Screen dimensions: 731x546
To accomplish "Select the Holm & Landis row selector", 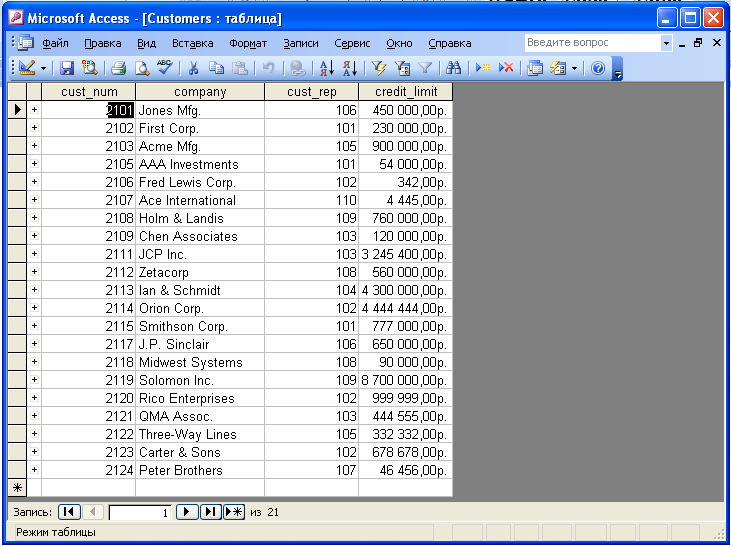I will (x=17, y=218).
